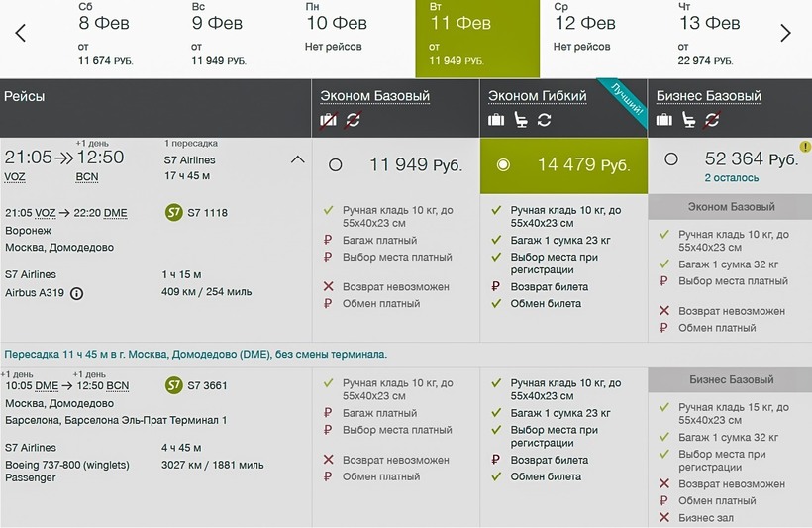Click the seat selection icon under Эконом Гибкий
Screen dimensions: 812x528
[521, 120]
